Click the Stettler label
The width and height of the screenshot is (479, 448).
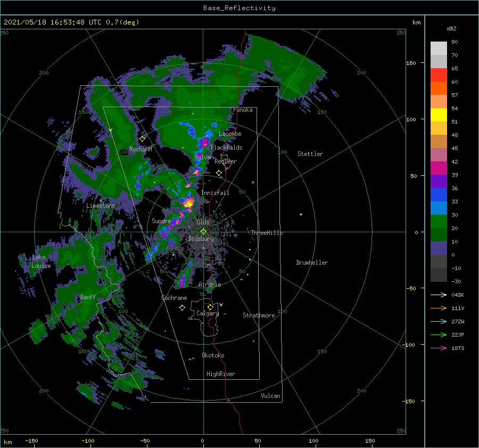click(310, 154)
